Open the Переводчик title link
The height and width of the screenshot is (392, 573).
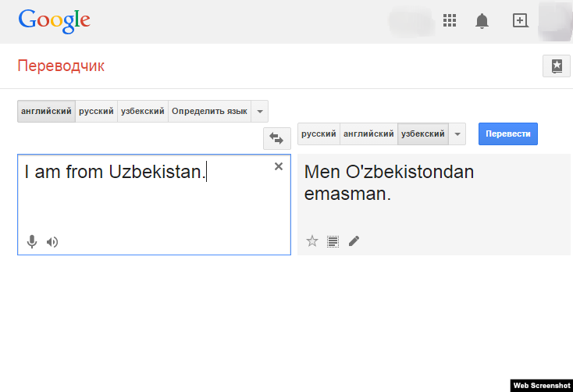pos(61,66)
